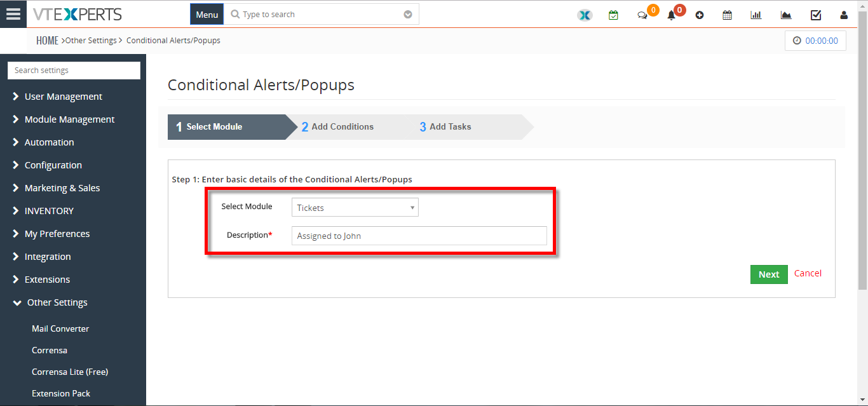Click the Description input field
The height and width of the screenshot is (406, 868).
coord(419,236)
